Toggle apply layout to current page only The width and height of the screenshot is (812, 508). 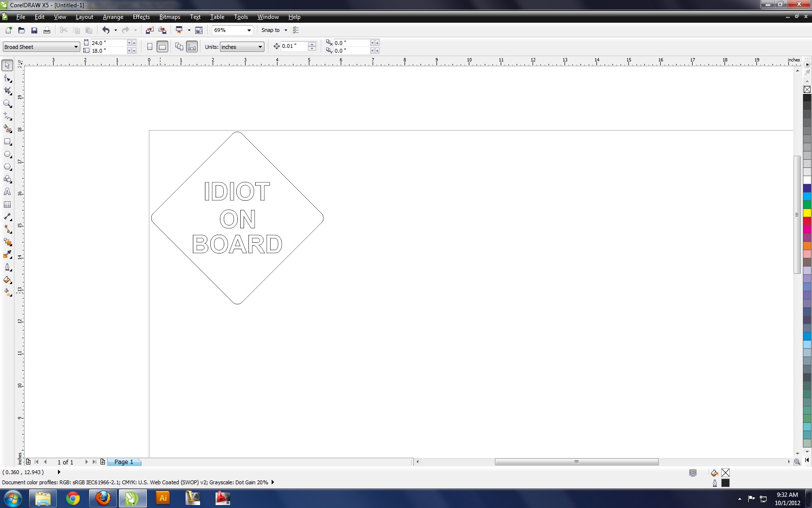tap(192, 47)
